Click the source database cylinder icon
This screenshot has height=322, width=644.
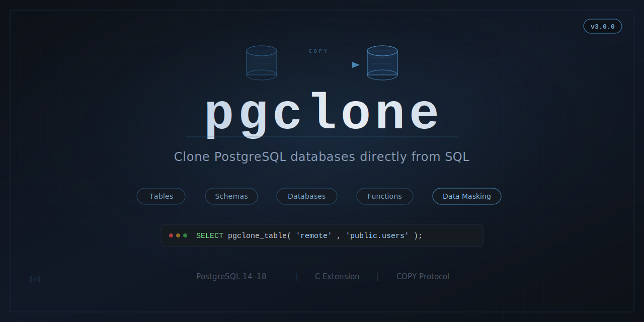(x=262, y=63)
